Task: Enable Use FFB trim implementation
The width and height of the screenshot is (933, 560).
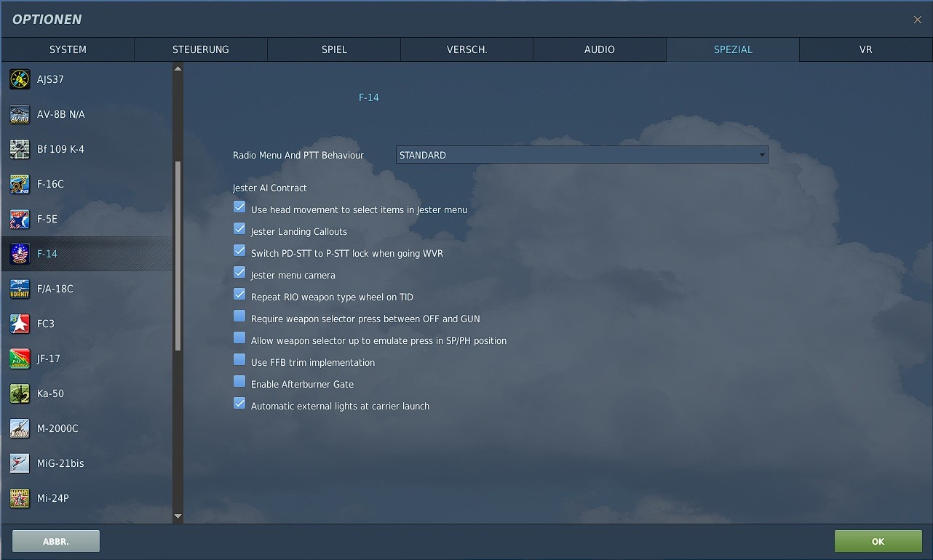Action: [239, 360]
